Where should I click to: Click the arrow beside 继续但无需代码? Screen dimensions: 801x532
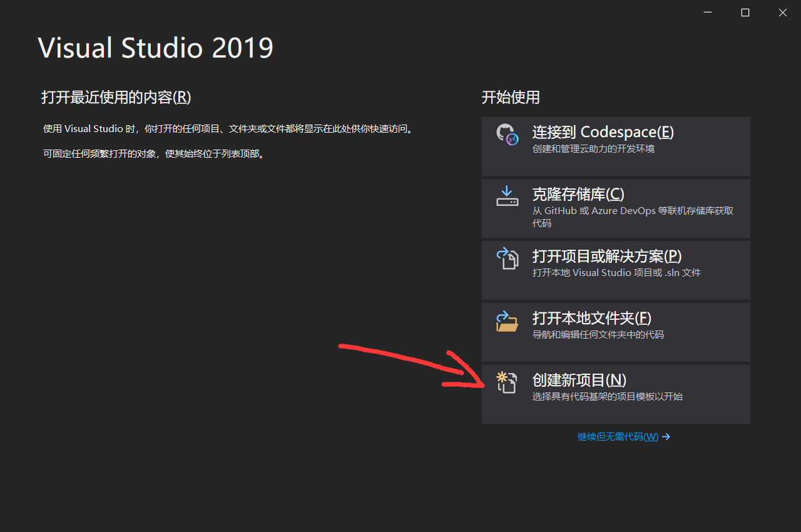666,437
